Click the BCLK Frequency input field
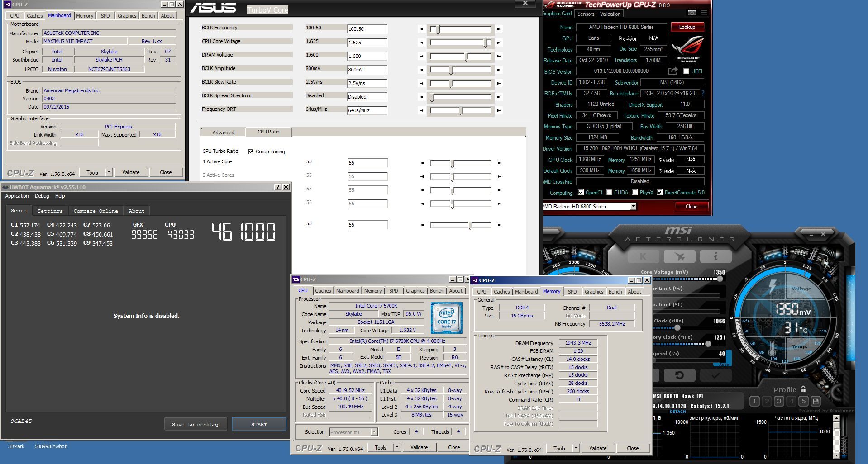This screenshot has height=464, width=868. [367, 29]
